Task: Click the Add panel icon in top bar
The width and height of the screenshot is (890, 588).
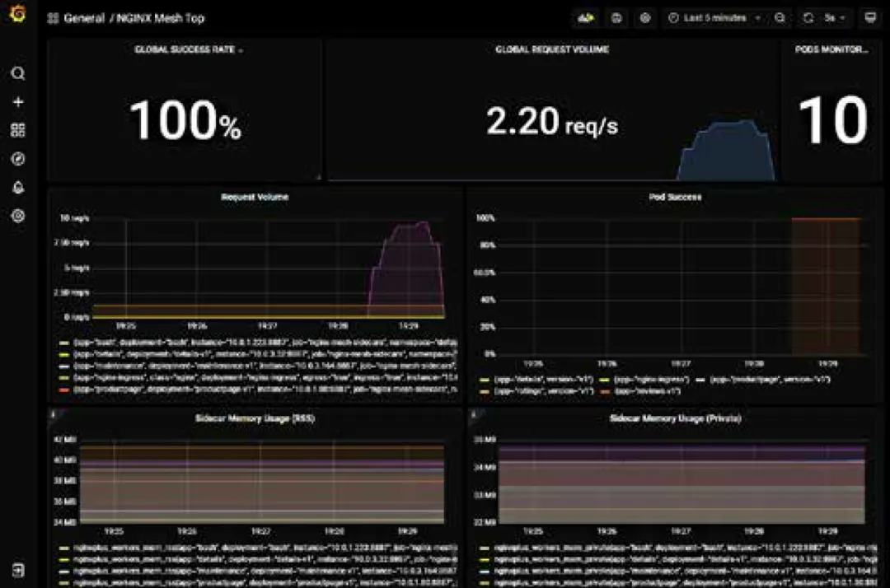Action: (586, 18)
